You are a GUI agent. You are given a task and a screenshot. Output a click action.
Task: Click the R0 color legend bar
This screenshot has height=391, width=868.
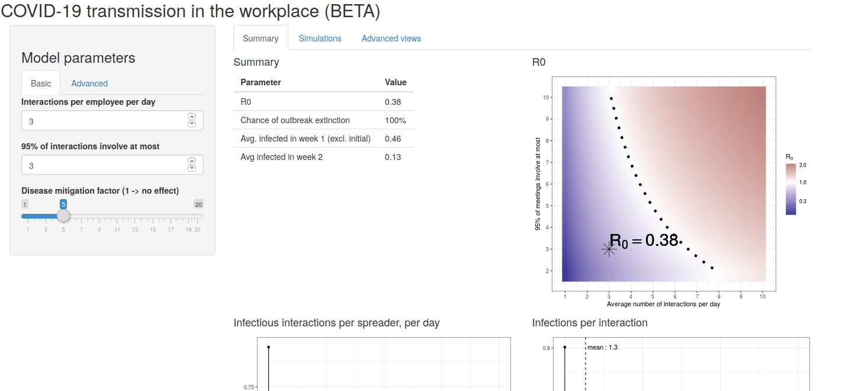[x=790, y=188]
